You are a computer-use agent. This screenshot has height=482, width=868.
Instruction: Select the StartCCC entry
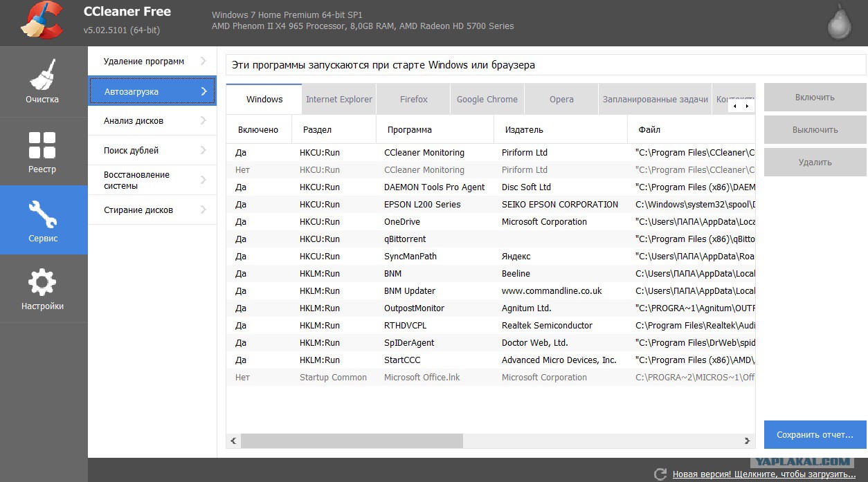pyautogui.click(x=491, y=360)
